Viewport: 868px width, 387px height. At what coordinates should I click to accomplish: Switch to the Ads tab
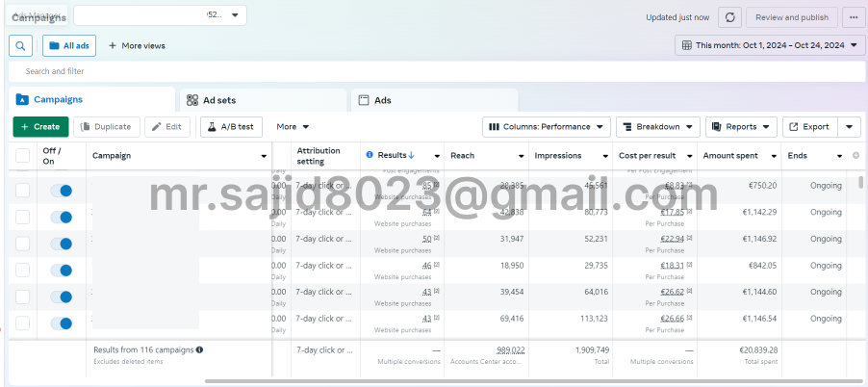[x=382, y=100]
